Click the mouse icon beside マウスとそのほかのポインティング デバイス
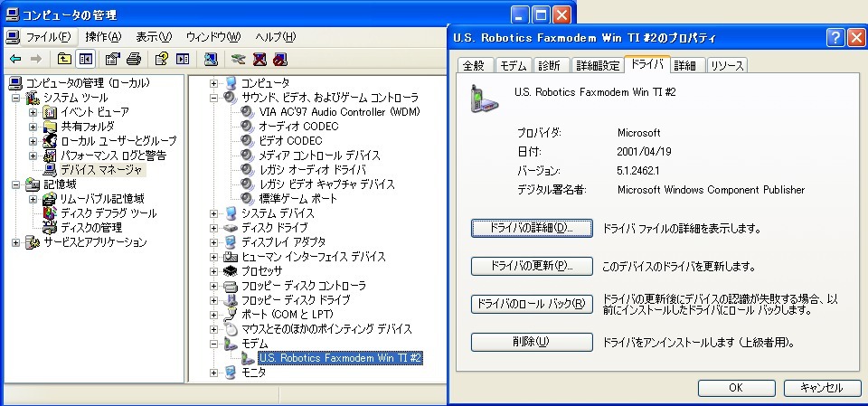The height and width of the screenshot is (406, 868). click(231, 329)
